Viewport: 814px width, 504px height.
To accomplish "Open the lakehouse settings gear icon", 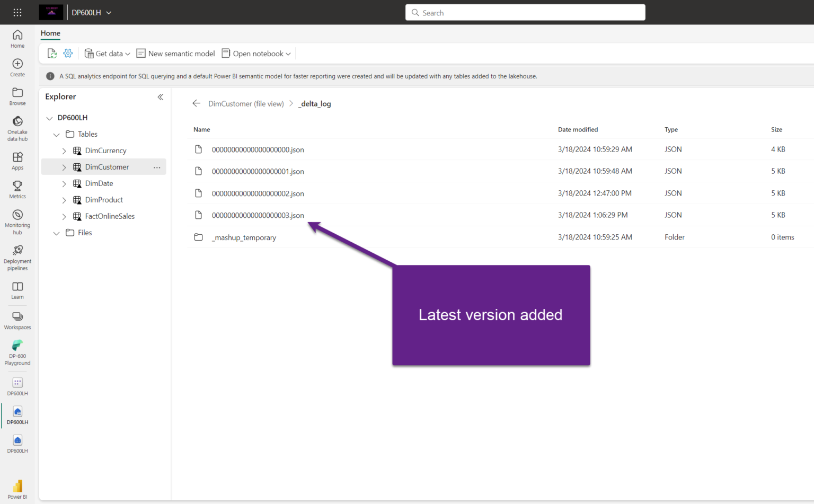I will pos(68,54).
